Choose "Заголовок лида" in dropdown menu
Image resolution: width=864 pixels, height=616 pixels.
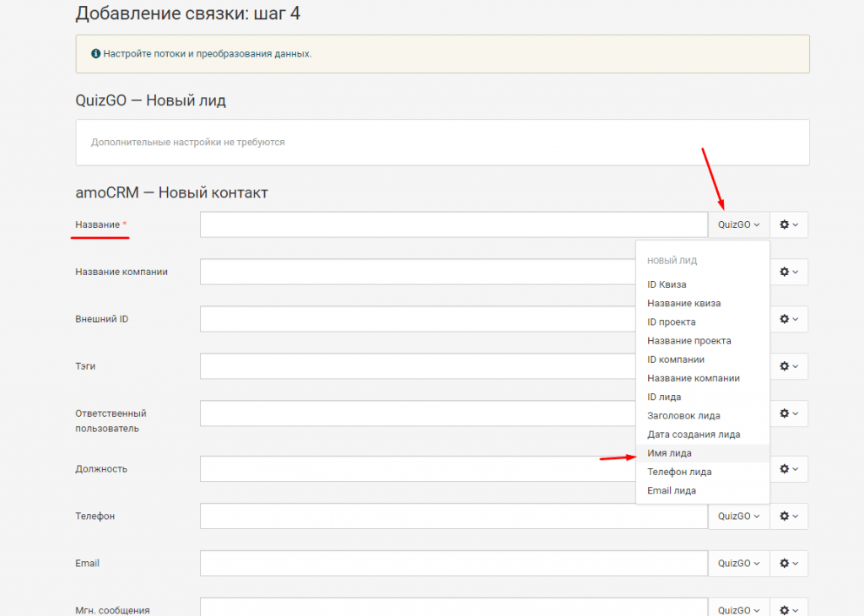coord(683,415)
